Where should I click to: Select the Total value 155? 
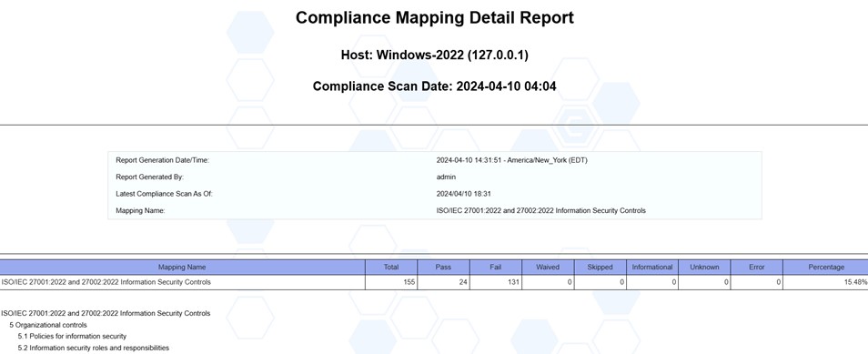point(409,282)
